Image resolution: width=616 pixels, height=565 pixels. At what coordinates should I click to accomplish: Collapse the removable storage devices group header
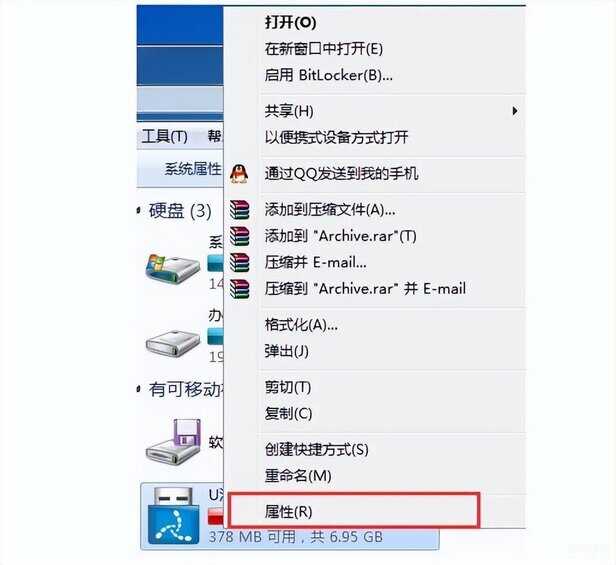(x=181, y=389)
